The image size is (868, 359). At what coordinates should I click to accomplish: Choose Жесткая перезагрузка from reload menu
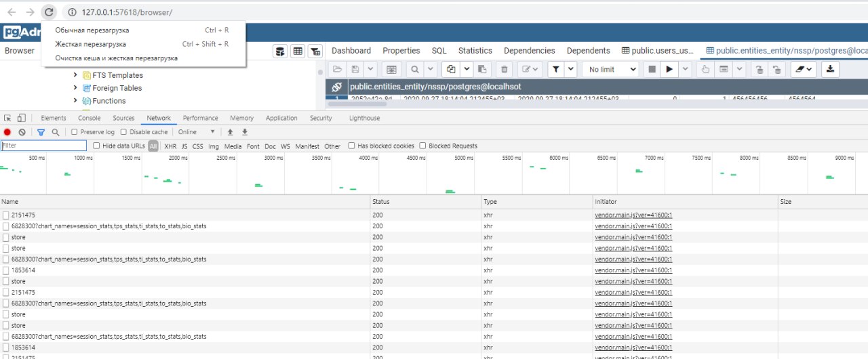[90, 44]
